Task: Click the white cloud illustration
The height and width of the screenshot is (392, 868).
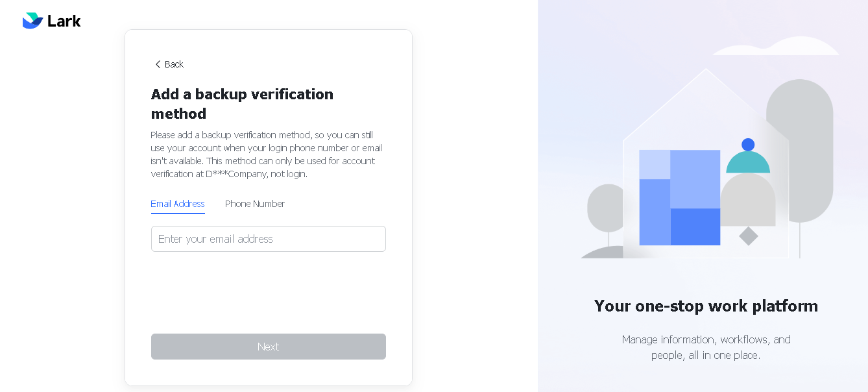Action: coord(776,46)
